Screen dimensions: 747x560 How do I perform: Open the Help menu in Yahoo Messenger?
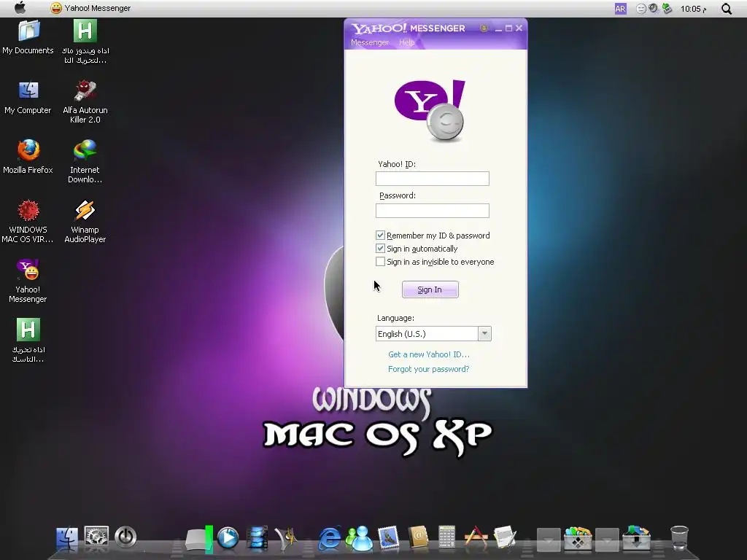tap(406, 42)
